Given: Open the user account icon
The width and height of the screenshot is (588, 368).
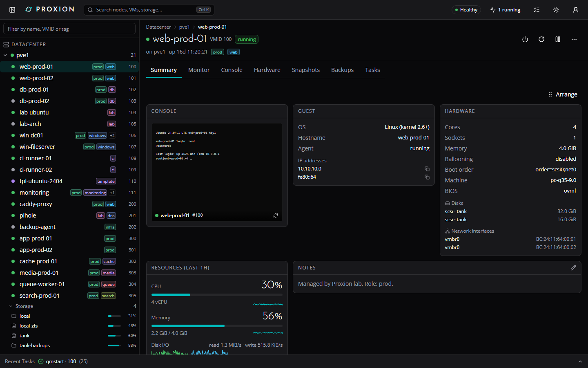Looking at the screenshot, I should pos(576,10).
